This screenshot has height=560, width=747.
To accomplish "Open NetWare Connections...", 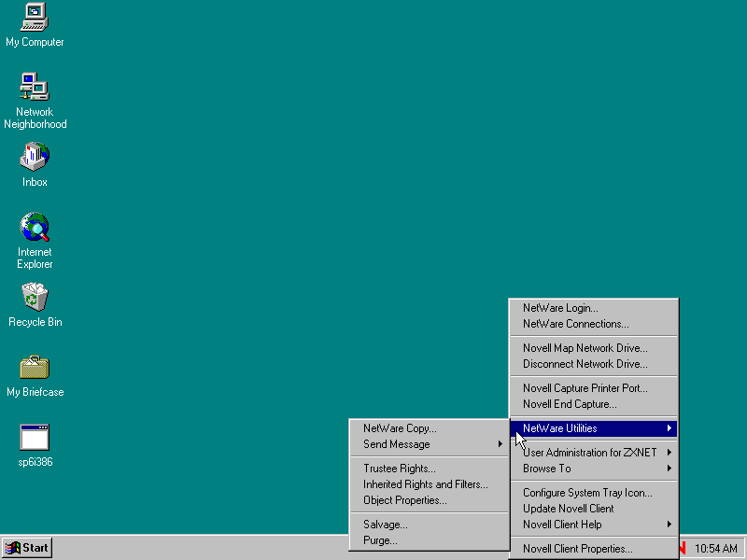I will click(594, 324).
